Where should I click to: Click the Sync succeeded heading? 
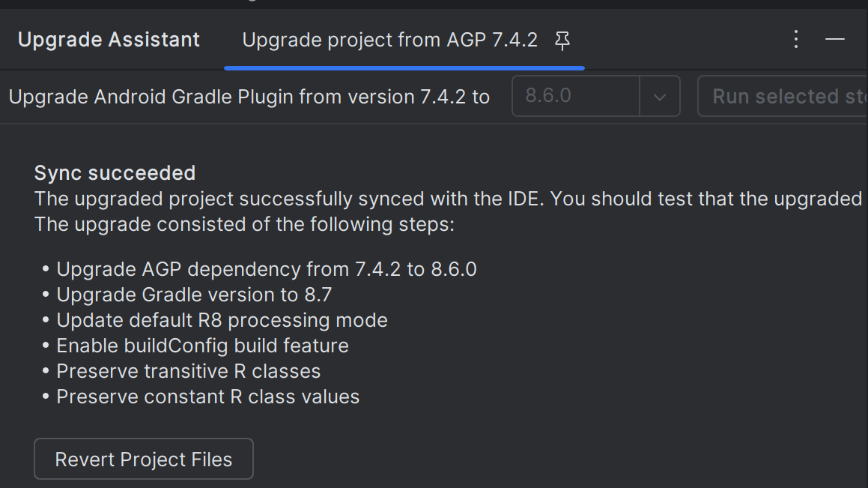pos(115,173)
